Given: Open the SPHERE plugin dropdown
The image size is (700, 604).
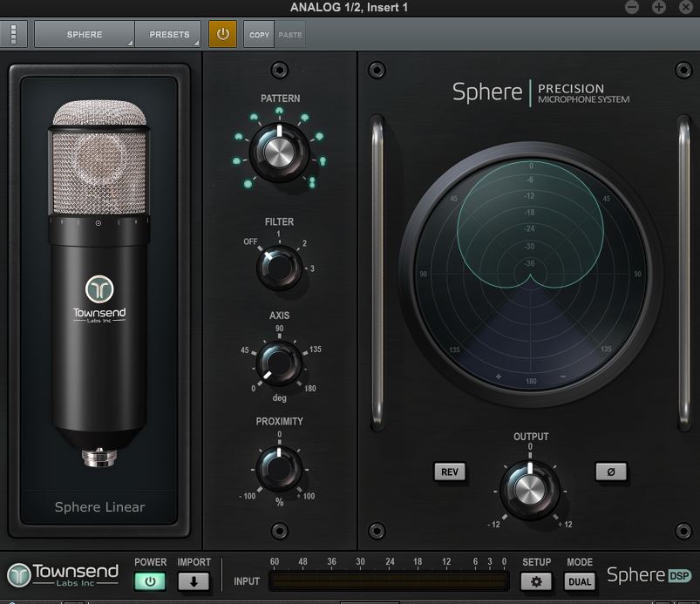Looking at the screenshot, I should click(85, 35).
